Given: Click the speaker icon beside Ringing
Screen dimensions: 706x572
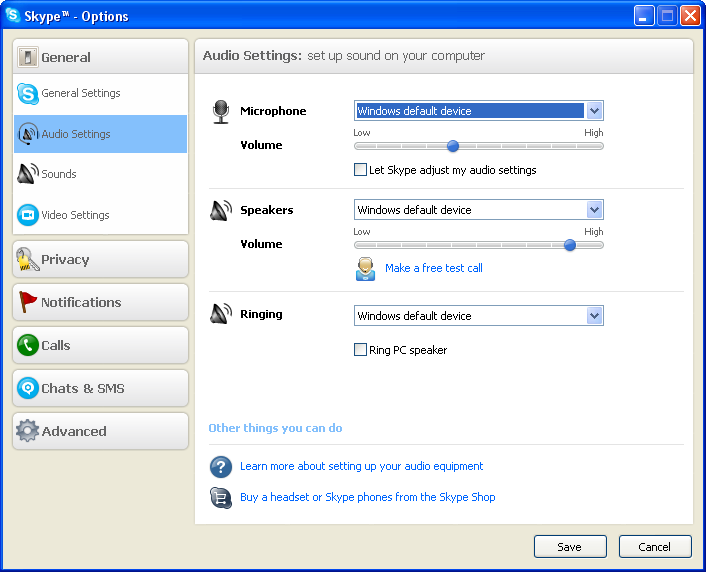Looking at the screenshot, I should (221, 314).
